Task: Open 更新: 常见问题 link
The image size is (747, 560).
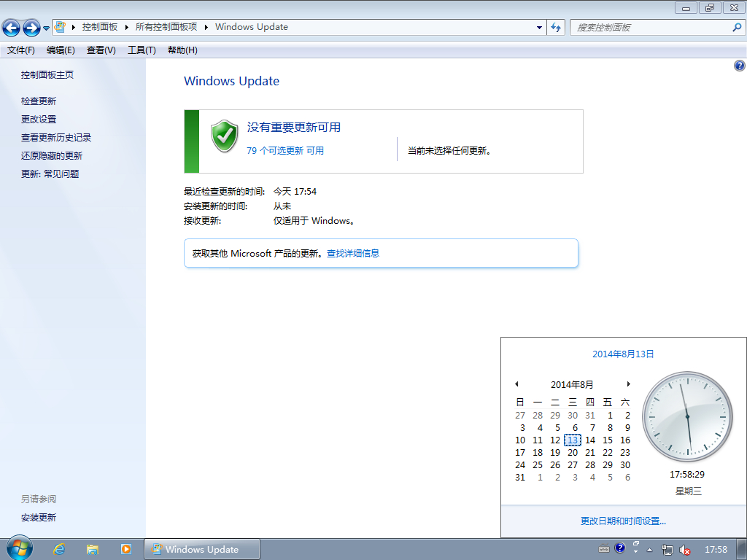Action: pos(50,174)
